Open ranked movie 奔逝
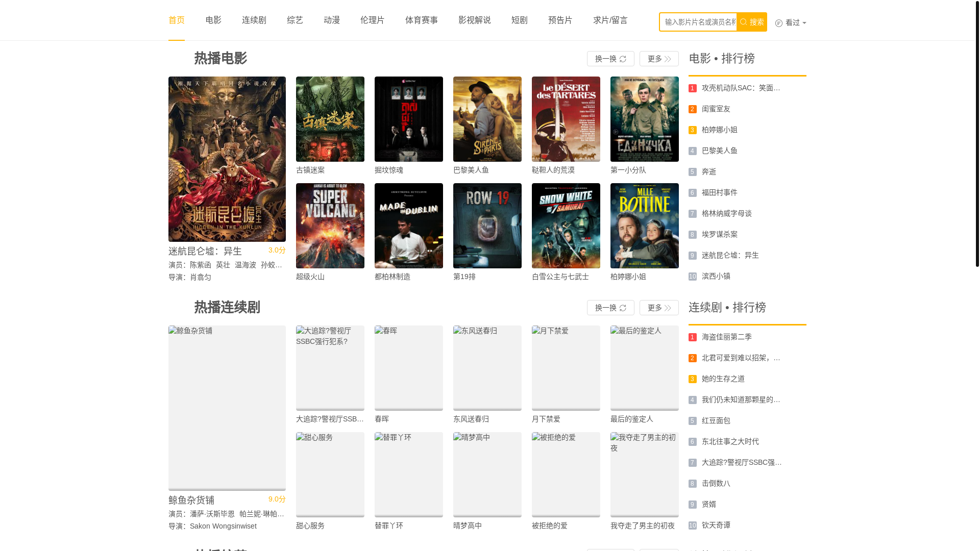The width and height of the screenshot is (980, 551). tap(709, 171)
